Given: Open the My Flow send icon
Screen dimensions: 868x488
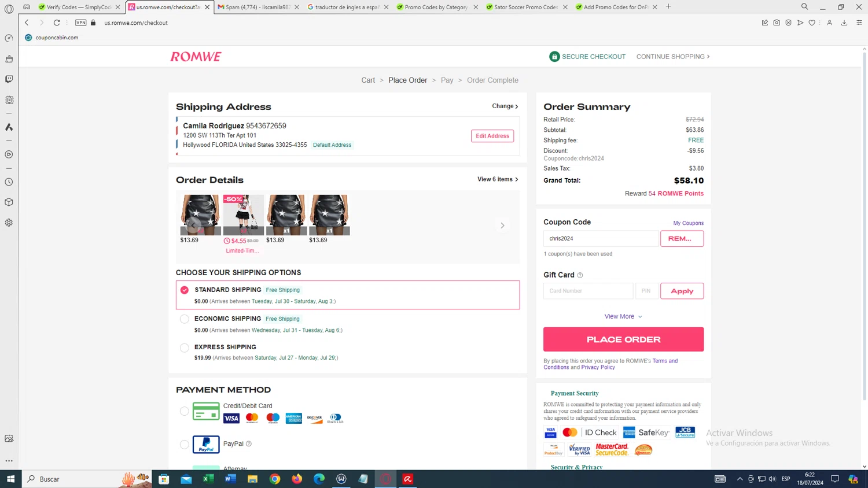Looking at the screenshot, I should click(800, 23).
